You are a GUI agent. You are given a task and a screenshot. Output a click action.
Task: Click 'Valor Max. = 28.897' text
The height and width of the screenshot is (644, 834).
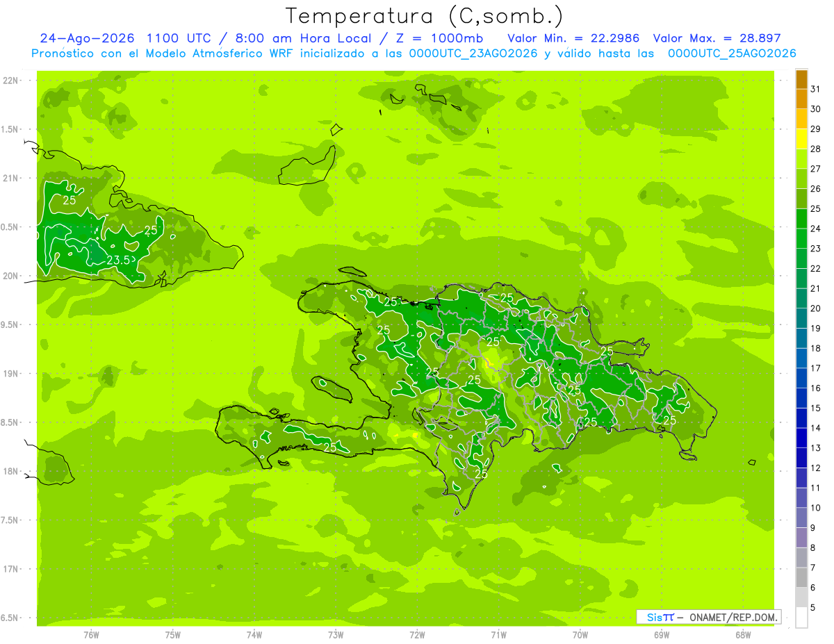tap(717, 38)
